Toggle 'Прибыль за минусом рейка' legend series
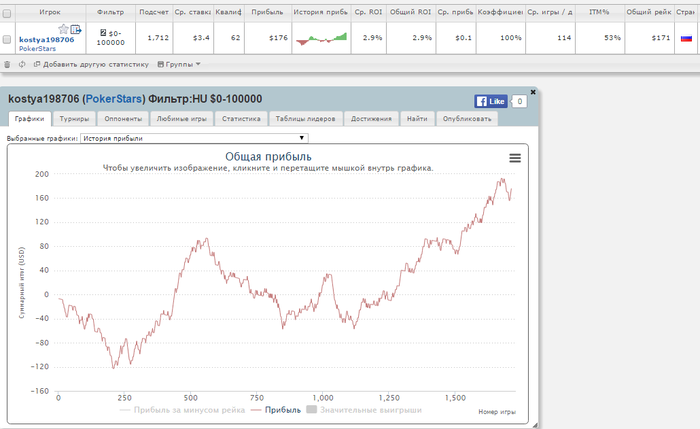This screenshot has height=429, width=700. coord(182,410)
